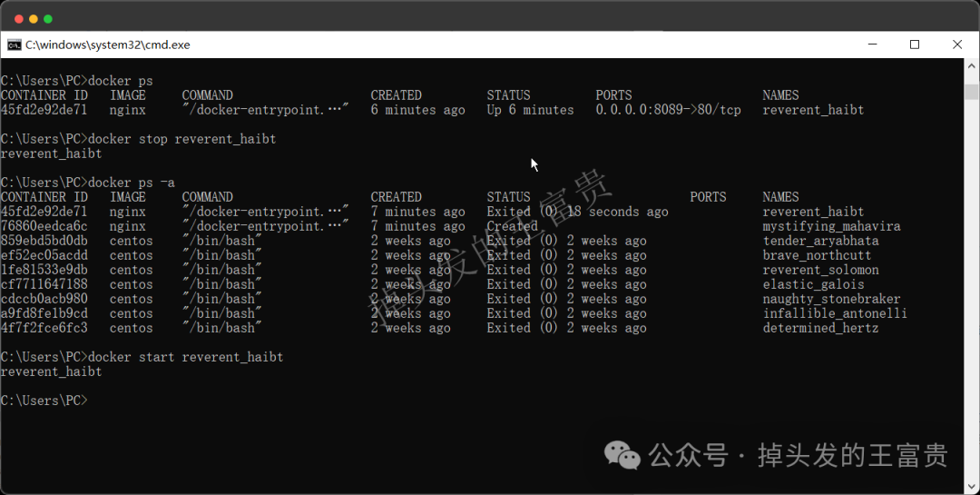The height and width of the screenshot is (495, 980).
Task: Click the green zoom dot in the top-left
Action: [48, 19]
